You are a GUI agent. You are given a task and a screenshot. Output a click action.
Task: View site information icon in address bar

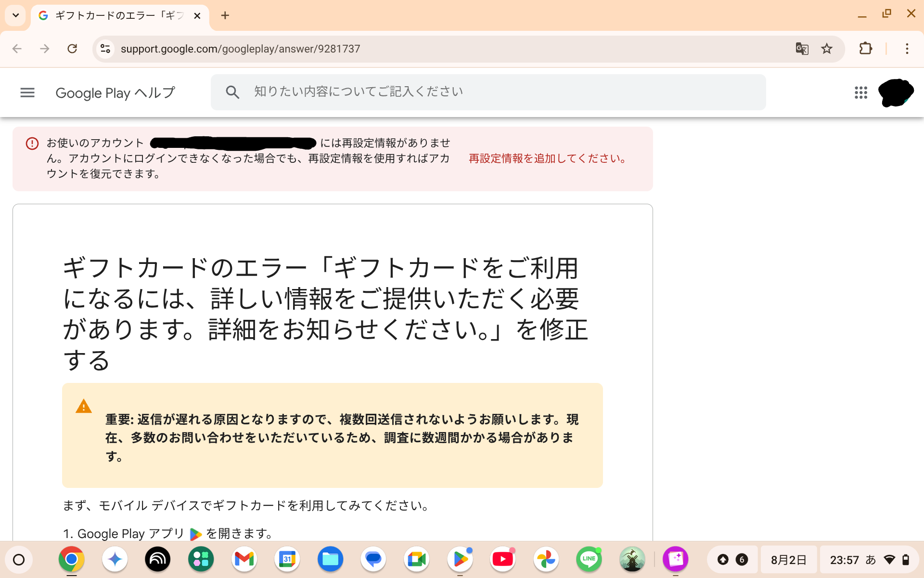[105, 49]
